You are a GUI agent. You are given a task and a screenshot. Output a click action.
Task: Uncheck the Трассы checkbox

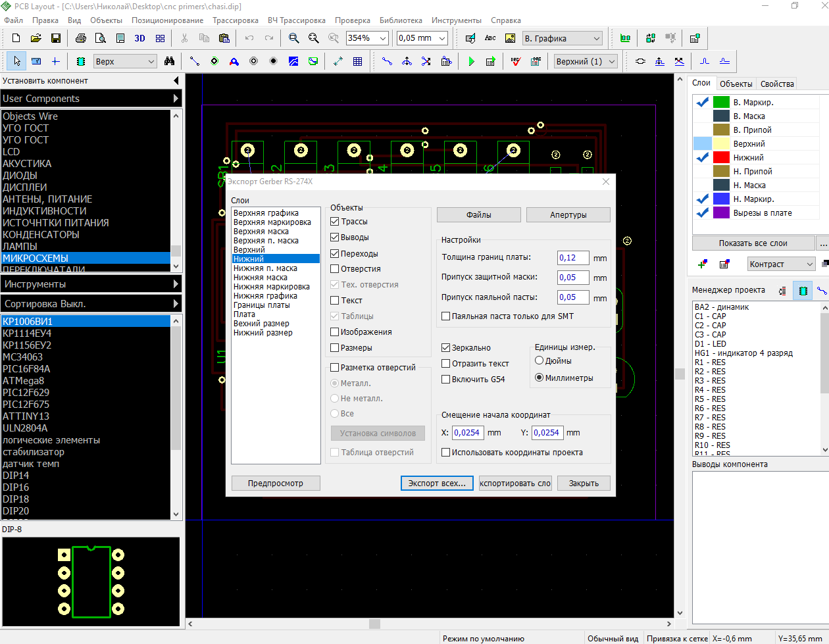coord(335,222)
